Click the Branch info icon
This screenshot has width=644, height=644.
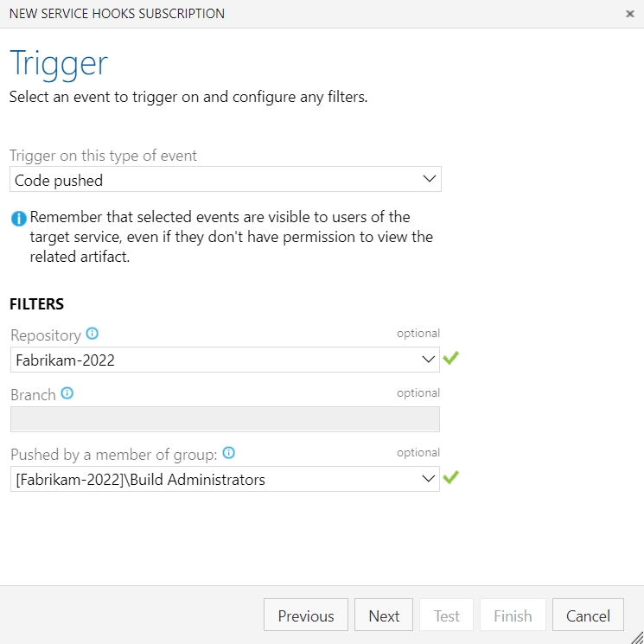point(67,393)
